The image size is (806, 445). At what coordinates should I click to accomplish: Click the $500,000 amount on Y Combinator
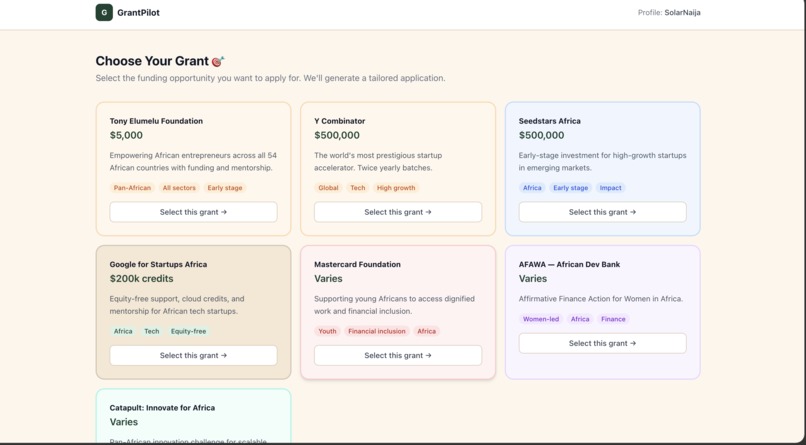(337, 136)
